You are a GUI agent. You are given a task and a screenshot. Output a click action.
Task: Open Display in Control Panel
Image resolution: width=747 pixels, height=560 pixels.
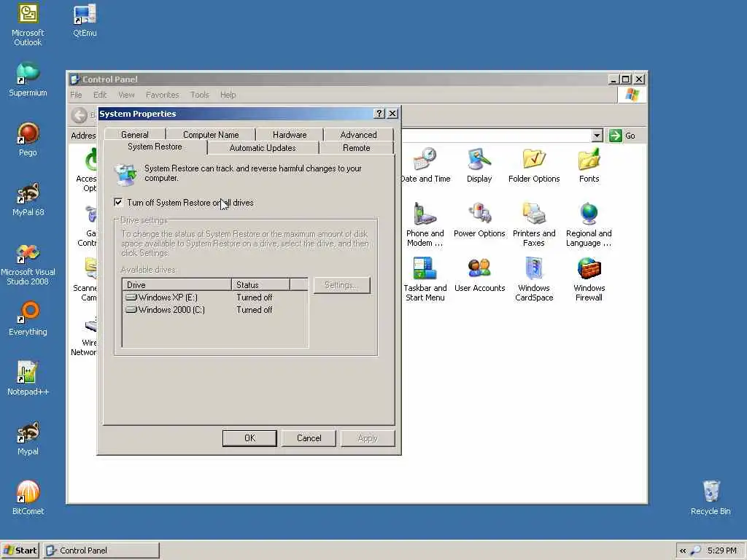tap(479, 166)
